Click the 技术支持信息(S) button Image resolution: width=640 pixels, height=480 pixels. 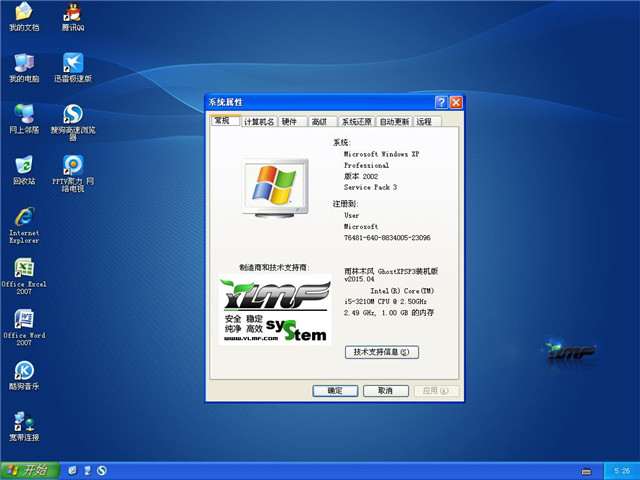(382, 352)
